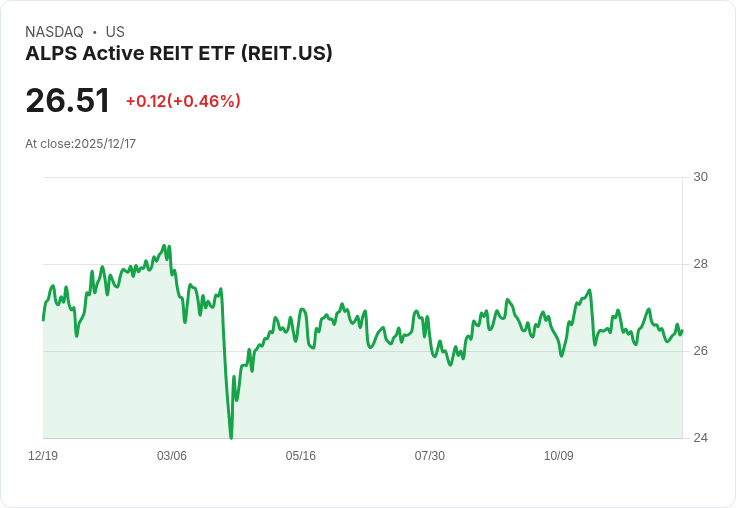Click the +0.12(+0.46%) price change text
Screen dimensions: 736x508
tap(183, 101)
